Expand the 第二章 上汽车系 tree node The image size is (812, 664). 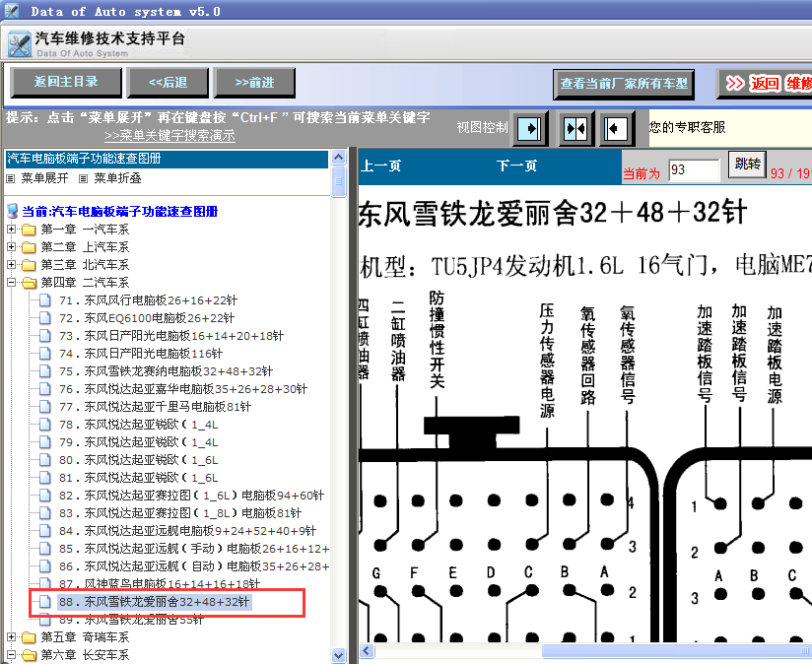12,247
